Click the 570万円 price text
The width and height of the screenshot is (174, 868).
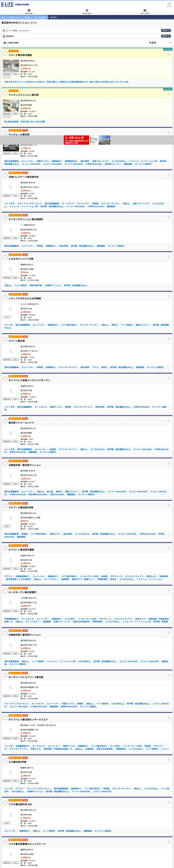[x=24, y=273]
